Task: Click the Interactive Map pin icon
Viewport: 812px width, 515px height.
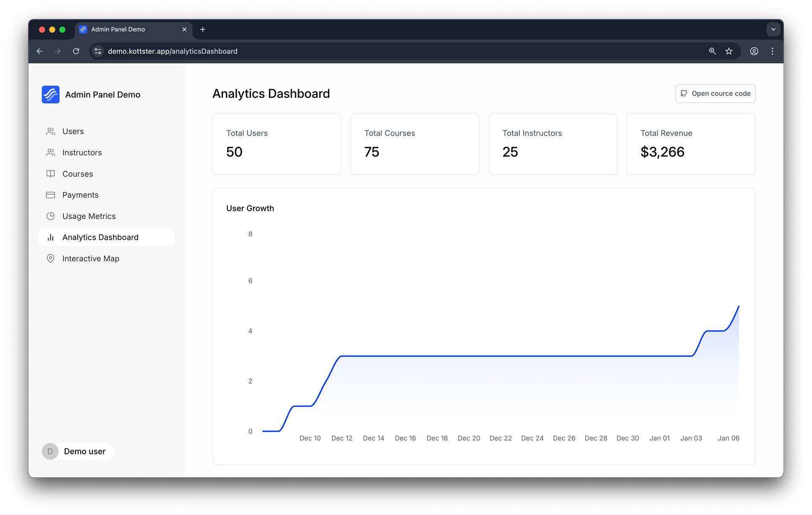Action: (51, 258)
